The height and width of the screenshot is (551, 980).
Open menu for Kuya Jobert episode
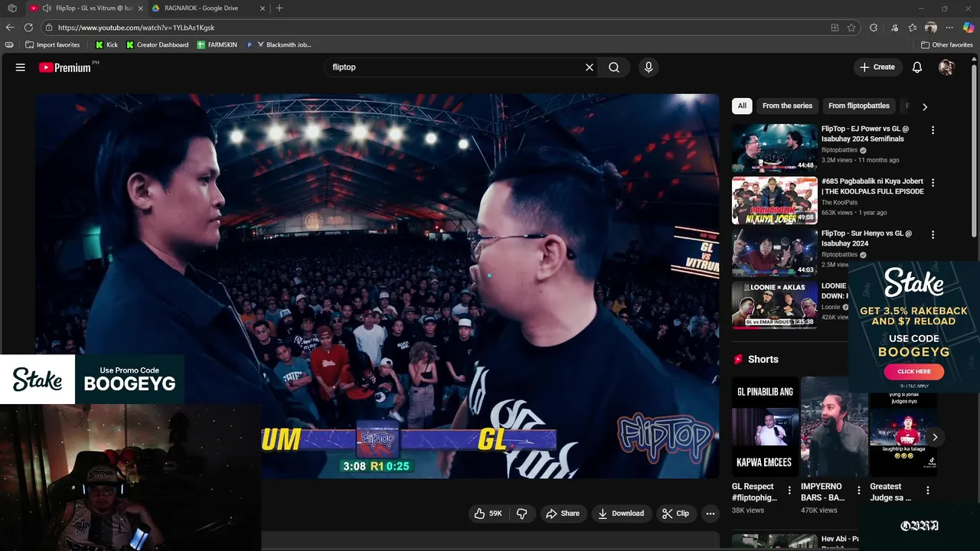coord(933,183)
